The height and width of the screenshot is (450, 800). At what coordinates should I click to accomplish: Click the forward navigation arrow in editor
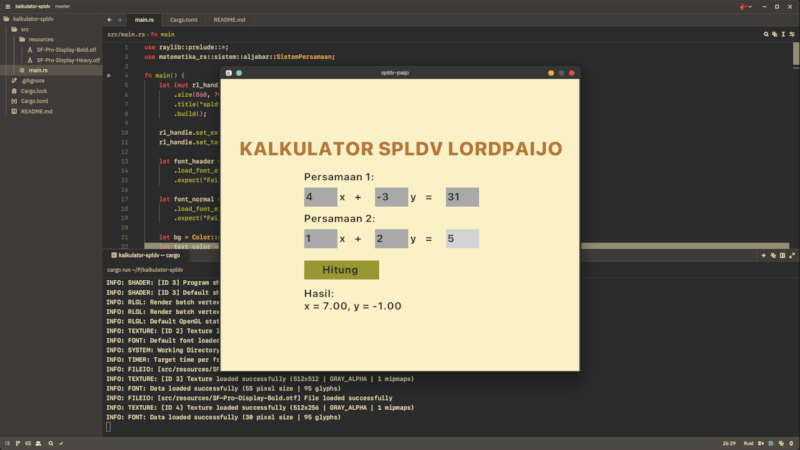tap(121, 20)
